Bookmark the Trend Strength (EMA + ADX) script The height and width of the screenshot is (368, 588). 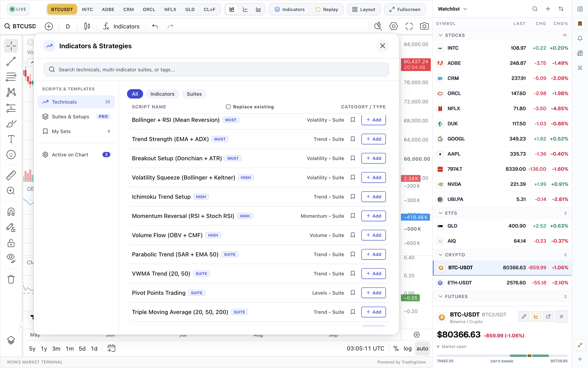pos(353,139)
